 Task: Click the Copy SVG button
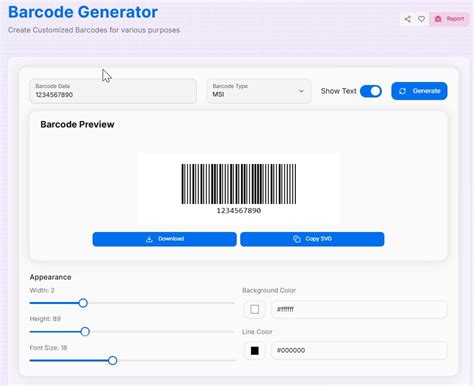tap(312, 239)
